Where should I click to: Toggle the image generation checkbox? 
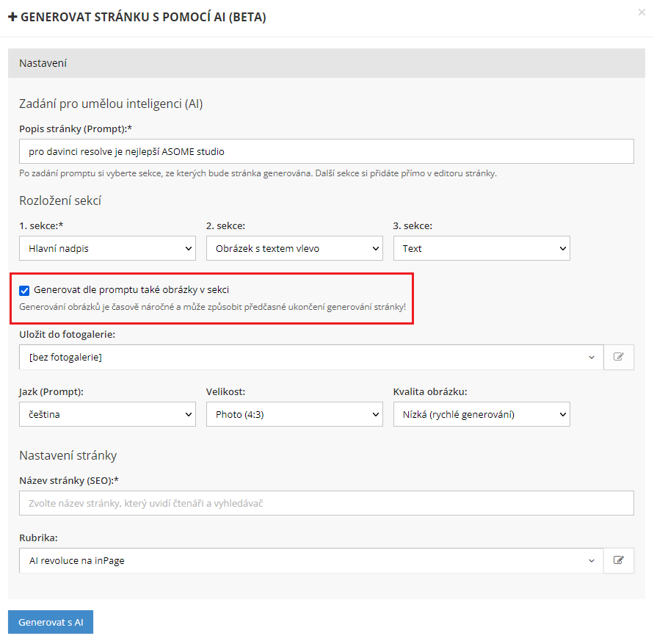pos(24,290)
